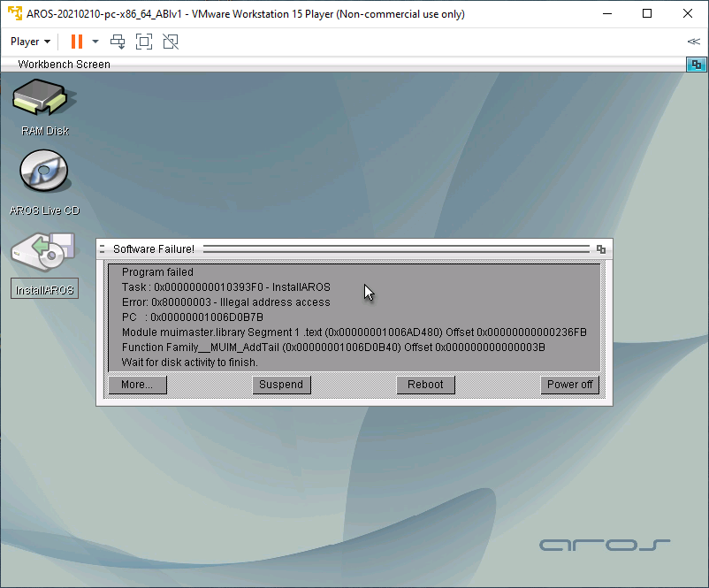The image size is (709, 588).
Task: Click the PC address line
Action: [193, 317]
